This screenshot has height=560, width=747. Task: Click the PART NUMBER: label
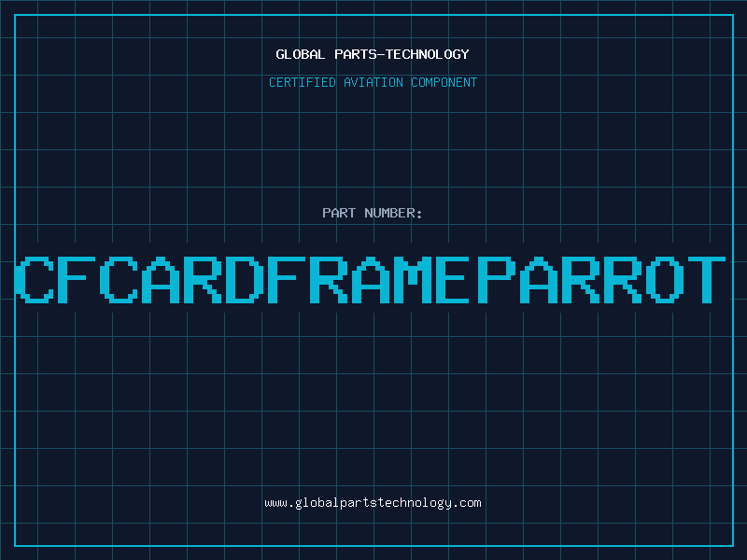coord(373,213)
